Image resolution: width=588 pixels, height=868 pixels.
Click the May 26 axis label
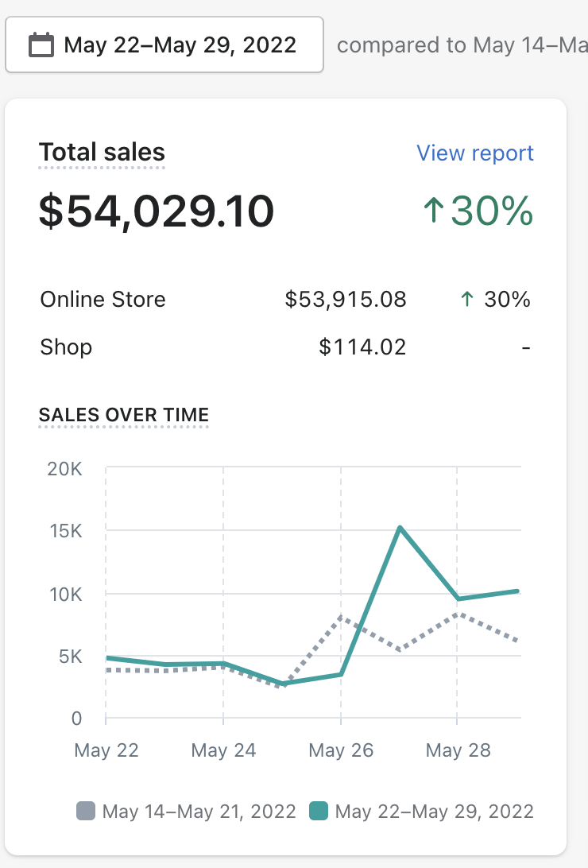(x=341, y=750)
